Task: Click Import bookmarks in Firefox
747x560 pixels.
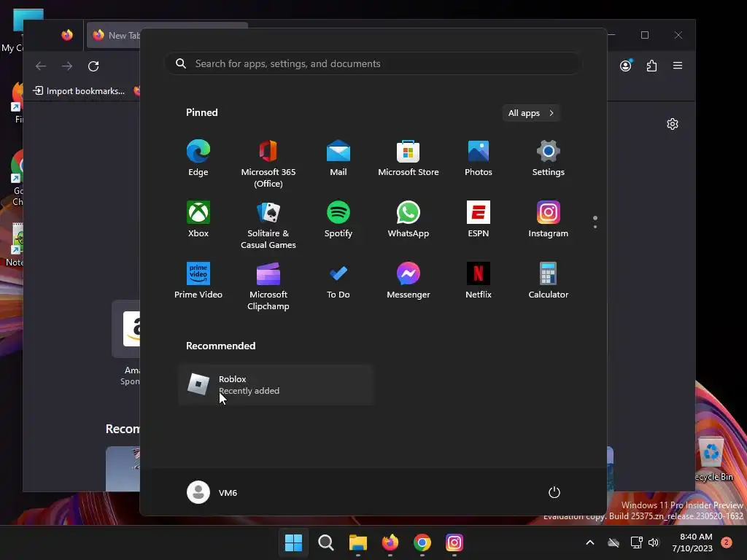Action: pyautogui.click(x=79, y=91)
